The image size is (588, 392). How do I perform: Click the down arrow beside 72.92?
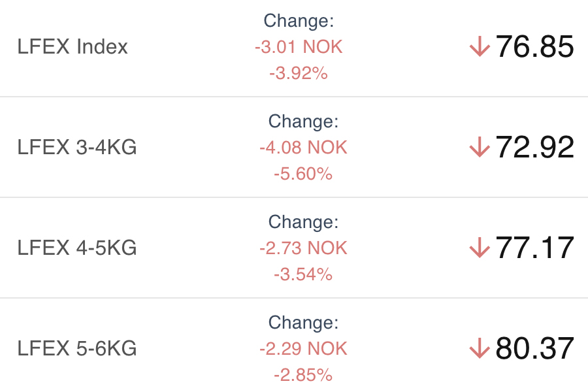point(480,148)
